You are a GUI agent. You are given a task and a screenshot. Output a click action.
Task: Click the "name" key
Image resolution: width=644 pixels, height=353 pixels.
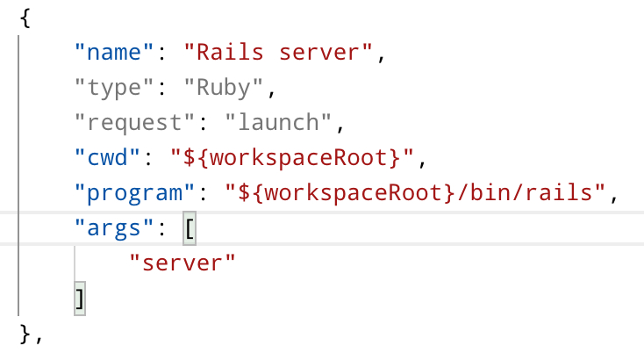point(114,53)
